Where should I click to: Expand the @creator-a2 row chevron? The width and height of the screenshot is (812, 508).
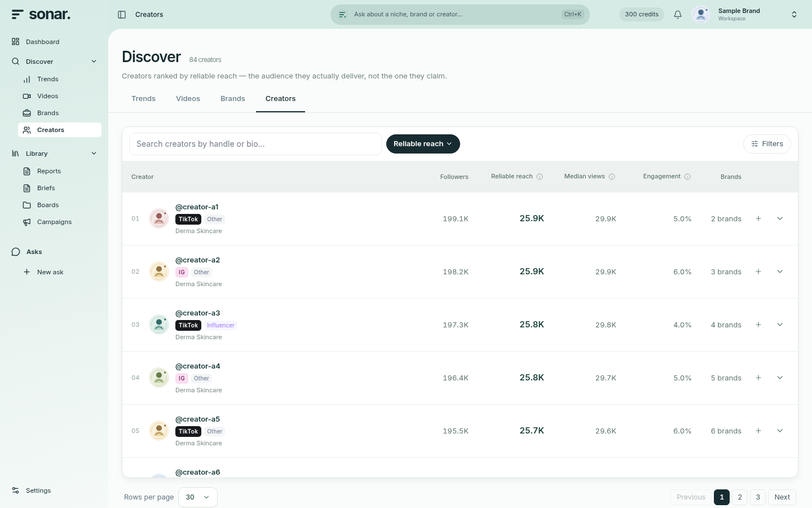click(780, 271)
